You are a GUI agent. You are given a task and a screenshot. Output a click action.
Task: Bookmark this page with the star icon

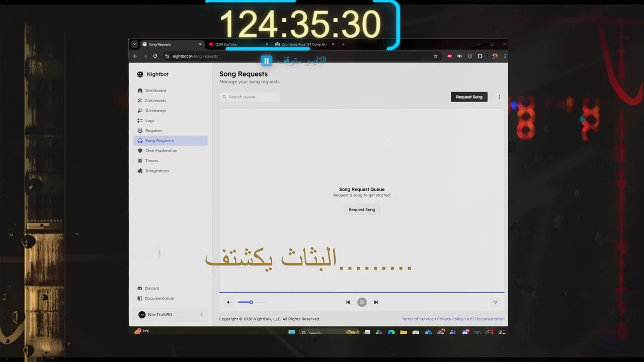pyautogui.click(x=436, y=56)
